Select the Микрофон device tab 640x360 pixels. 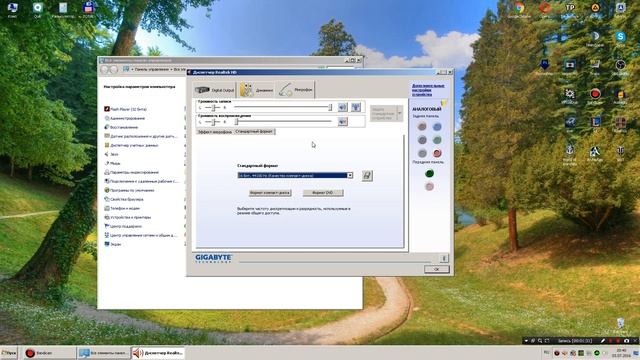point(296,89)
